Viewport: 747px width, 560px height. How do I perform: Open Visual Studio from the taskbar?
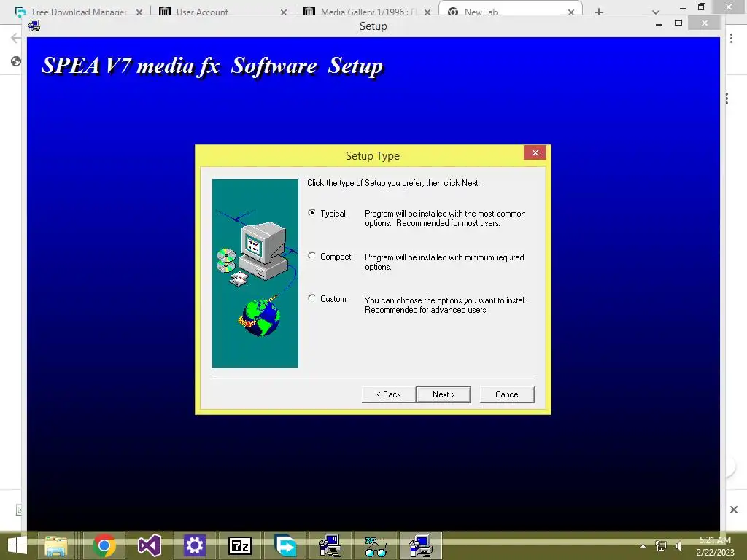(149, 545)
